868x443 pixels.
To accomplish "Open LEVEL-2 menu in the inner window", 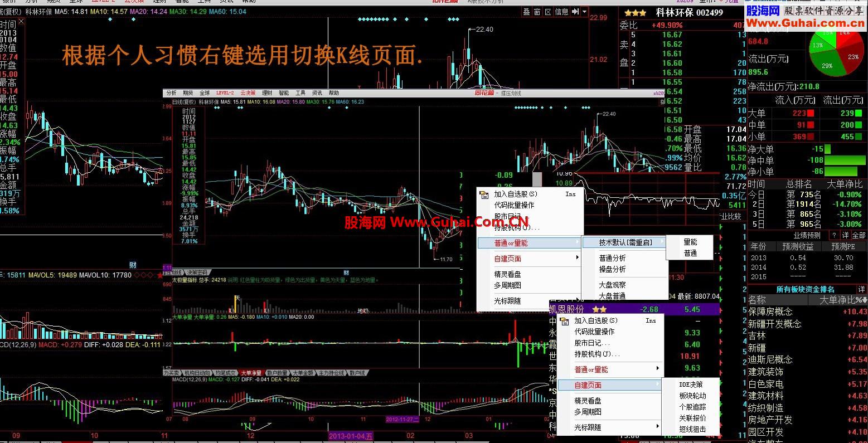I will tap(225, 93).
